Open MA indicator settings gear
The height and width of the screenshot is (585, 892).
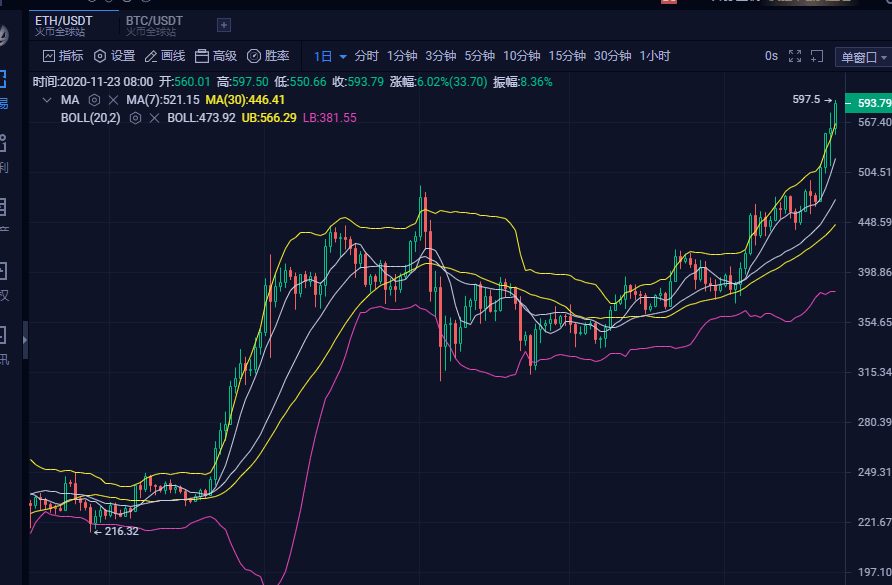94,100
